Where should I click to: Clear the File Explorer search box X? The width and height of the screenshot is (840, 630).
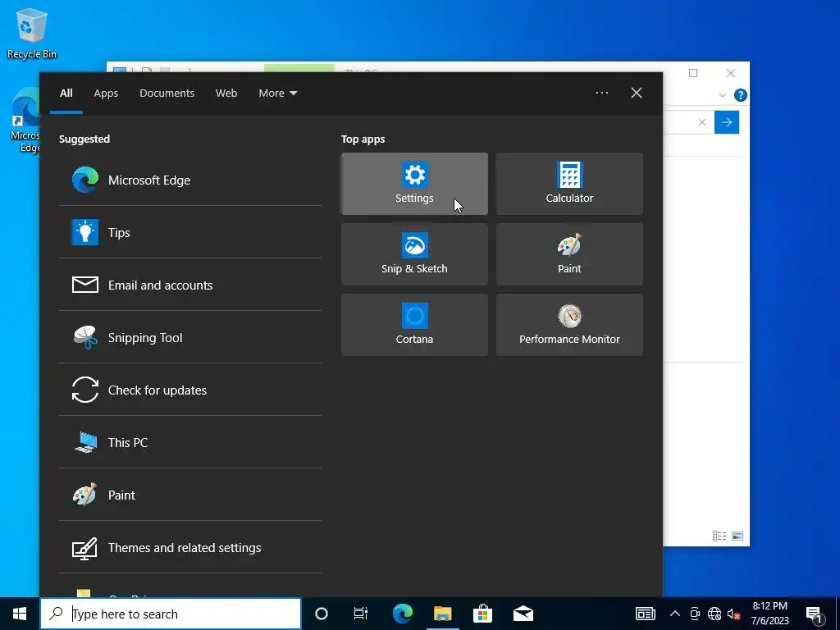click(x=702, y=123)
